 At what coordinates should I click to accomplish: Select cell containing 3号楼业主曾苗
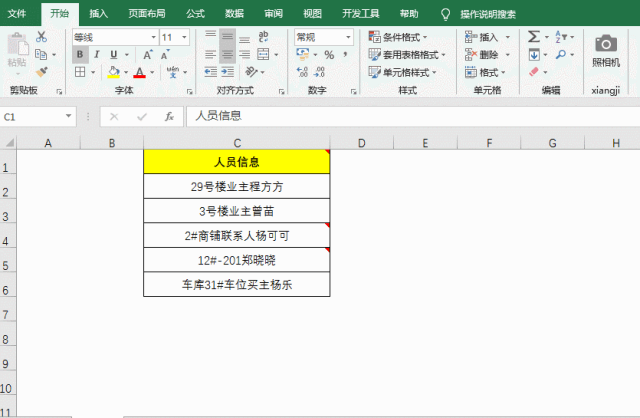tap(236, 211)
